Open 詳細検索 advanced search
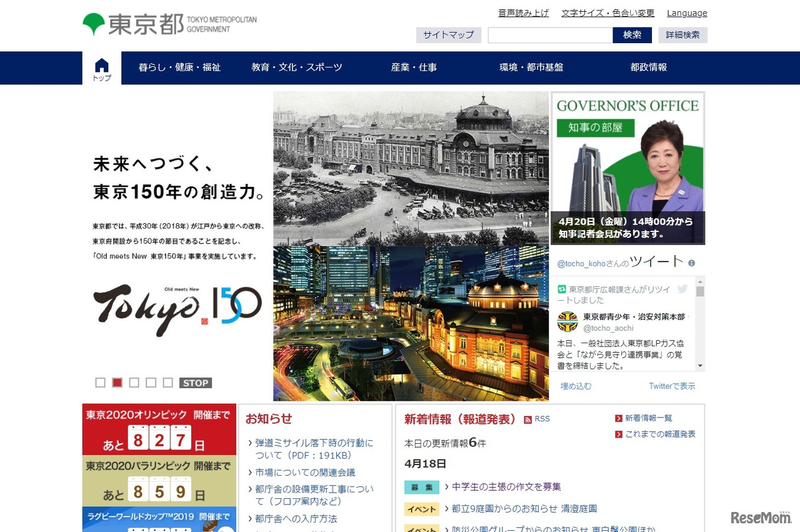 click(682, 35)
